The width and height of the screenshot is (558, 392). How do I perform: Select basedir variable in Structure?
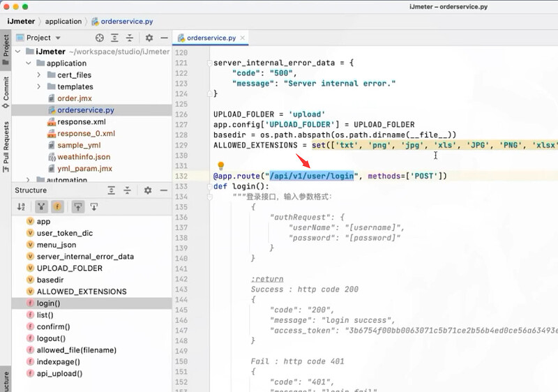50,280
